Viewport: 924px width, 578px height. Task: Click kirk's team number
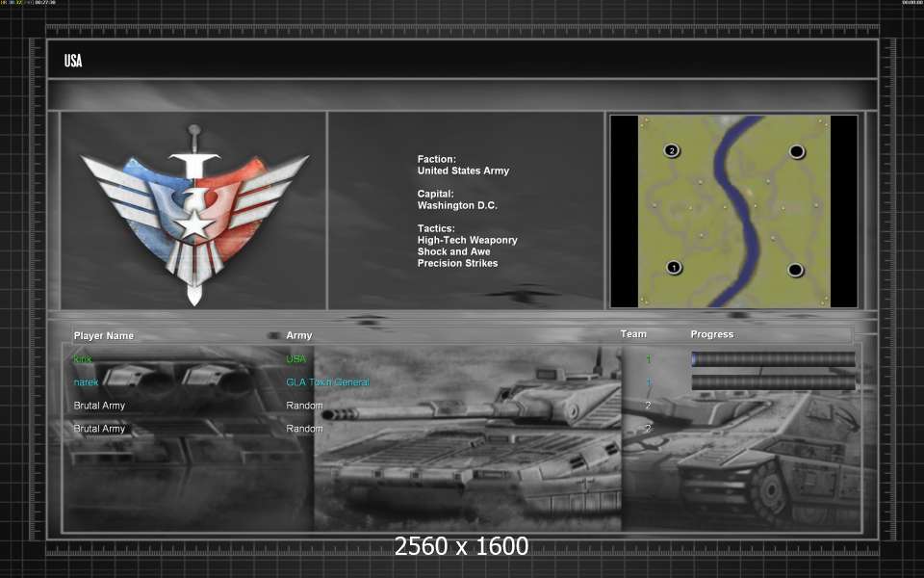click(x=648, y=359)
